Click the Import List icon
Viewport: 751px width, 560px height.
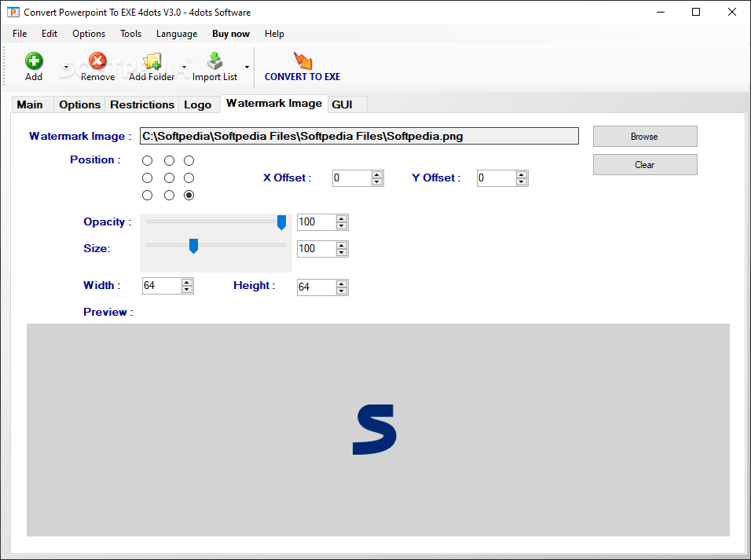tap(214, 60)
